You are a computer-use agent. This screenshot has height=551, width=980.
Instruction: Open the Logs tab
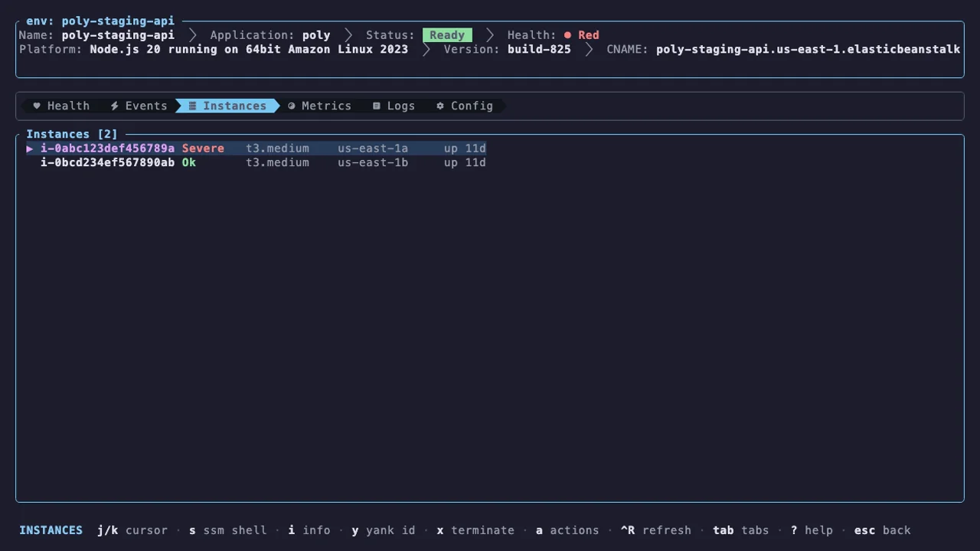pos(394,106)
